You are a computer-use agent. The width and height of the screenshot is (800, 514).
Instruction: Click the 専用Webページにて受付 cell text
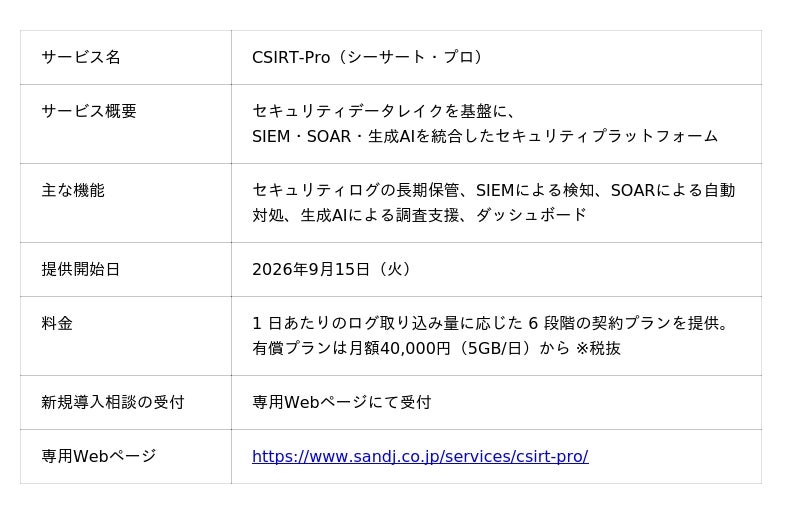(341, 402)
